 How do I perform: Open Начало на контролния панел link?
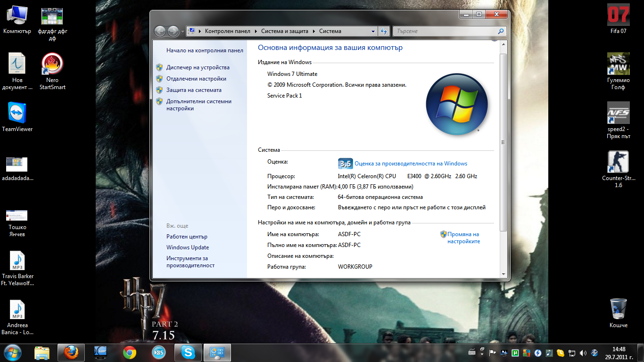205,50
